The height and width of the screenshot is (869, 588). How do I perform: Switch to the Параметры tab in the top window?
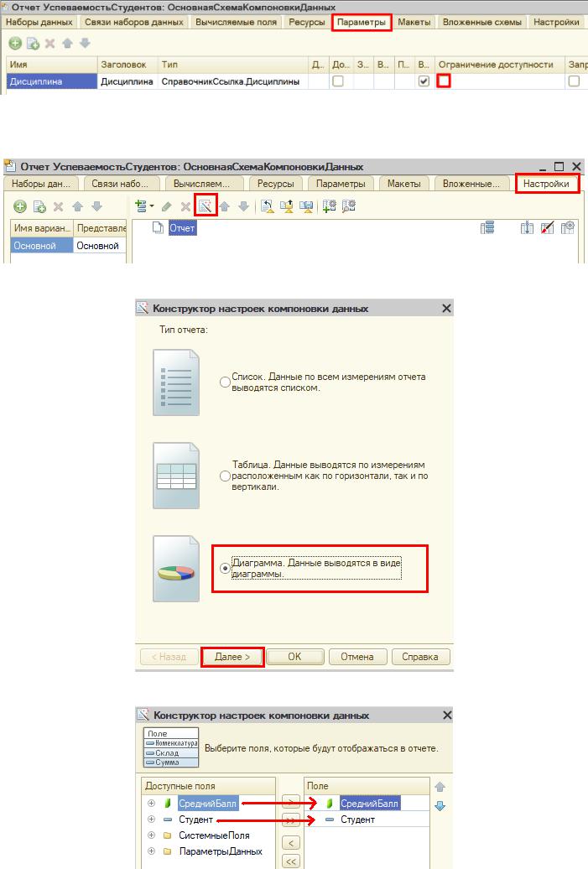click(x=362, y=23)
